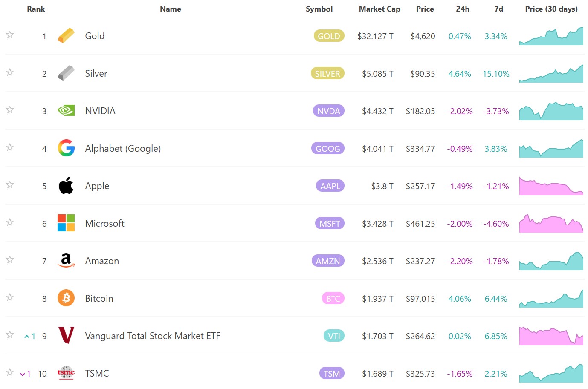Click the Google G logo
This screenshot has height=389, width=588.
[66, 148]
